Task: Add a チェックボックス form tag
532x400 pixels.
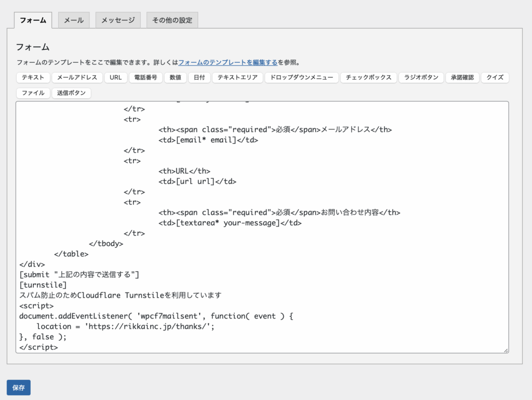Action: tap(368, 77)
